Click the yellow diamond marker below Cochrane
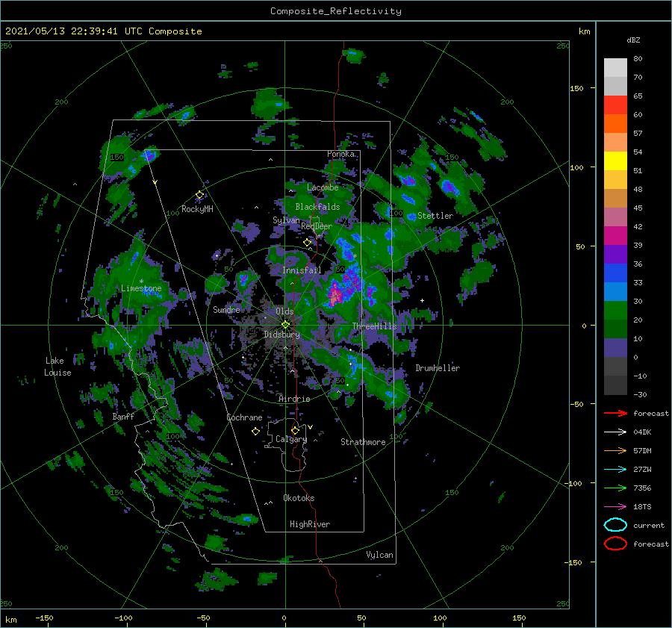 tap(255, 432)
